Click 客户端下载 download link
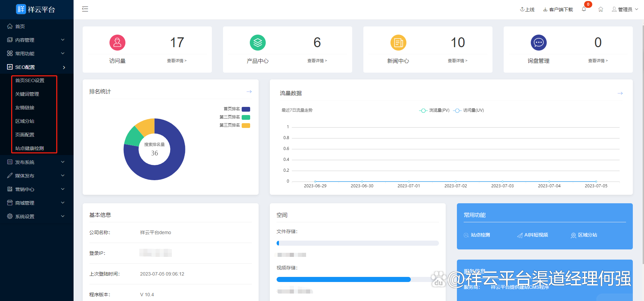This screenshot has width=644, height=301. tap(558, 9)
